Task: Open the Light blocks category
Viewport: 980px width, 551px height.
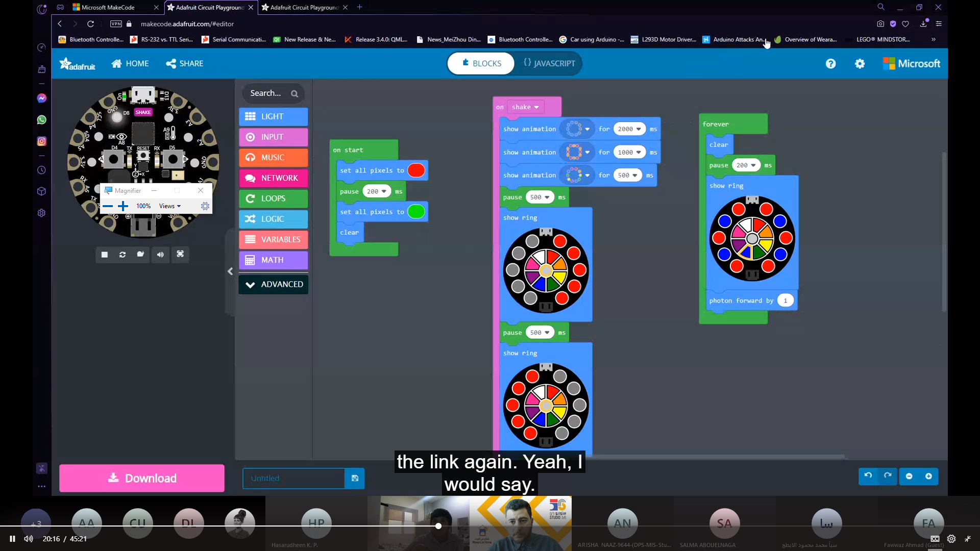Action: (274, 116)
